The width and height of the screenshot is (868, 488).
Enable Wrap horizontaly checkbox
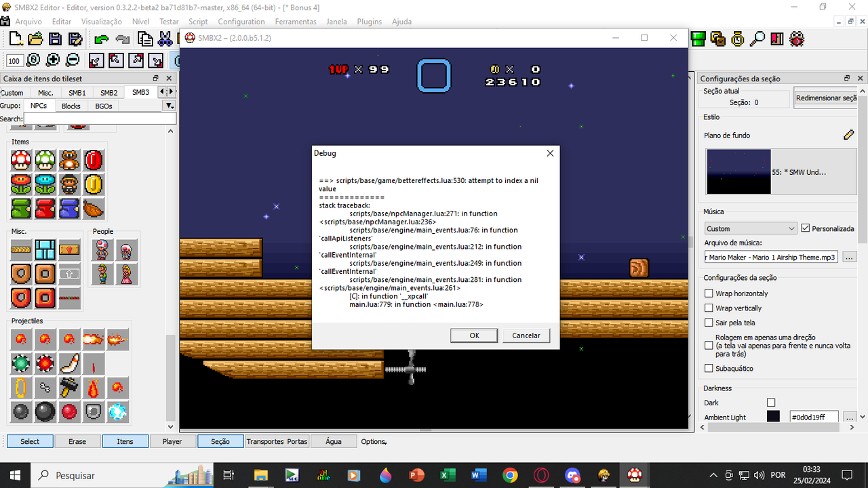coord(709,293)
